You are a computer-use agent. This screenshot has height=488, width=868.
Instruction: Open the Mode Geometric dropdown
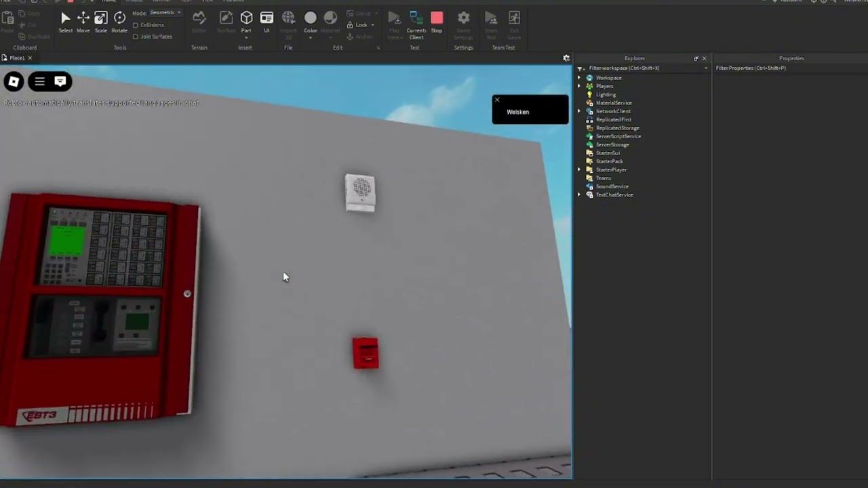[x=165, y=13]
